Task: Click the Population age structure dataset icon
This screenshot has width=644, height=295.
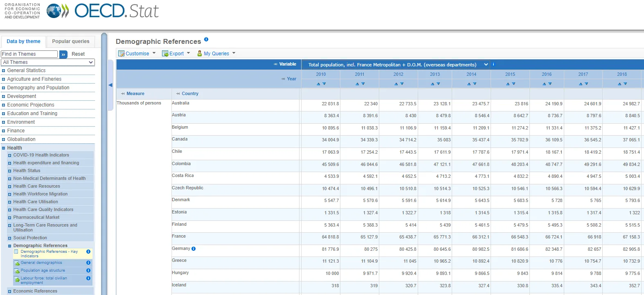Action: pyautogui.click(x=17, y=271)
